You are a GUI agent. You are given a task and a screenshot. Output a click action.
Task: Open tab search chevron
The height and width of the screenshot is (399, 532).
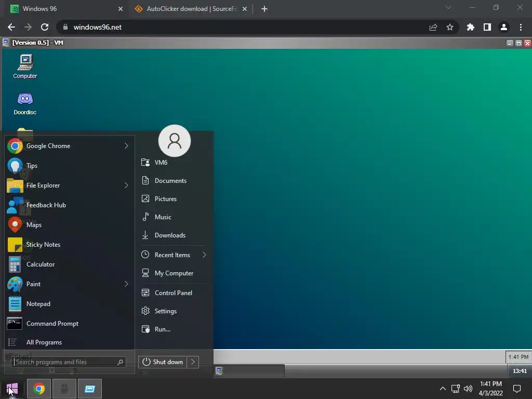(448, 7)
